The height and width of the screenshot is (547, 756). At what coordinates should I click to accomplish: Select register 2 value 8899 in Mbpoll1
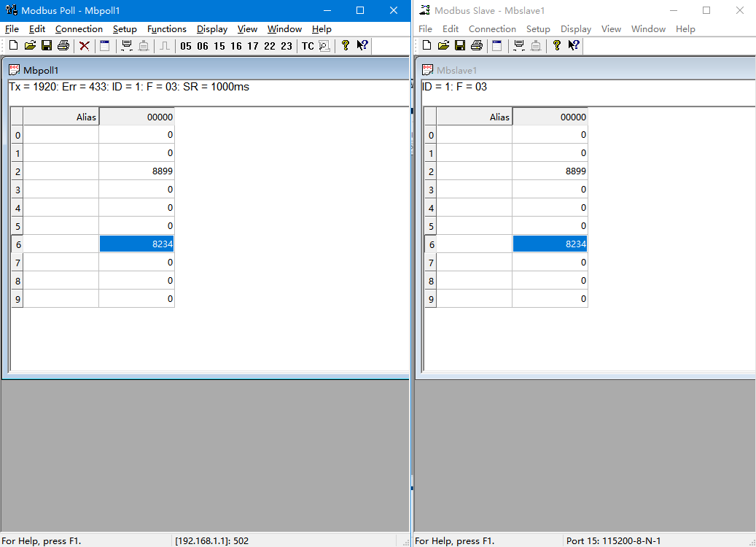pyautogui.click(x=136, y=171)
